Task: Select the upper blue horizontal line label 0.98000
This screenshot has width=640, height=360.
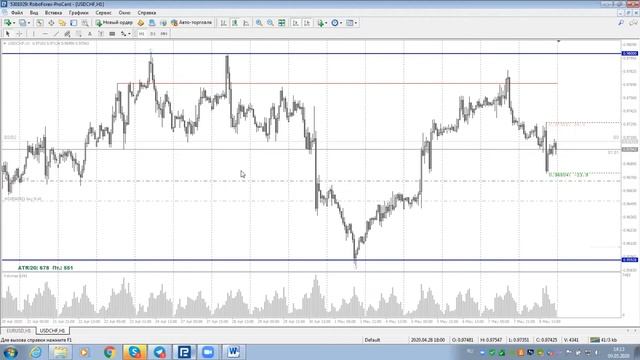Action: 629,53
